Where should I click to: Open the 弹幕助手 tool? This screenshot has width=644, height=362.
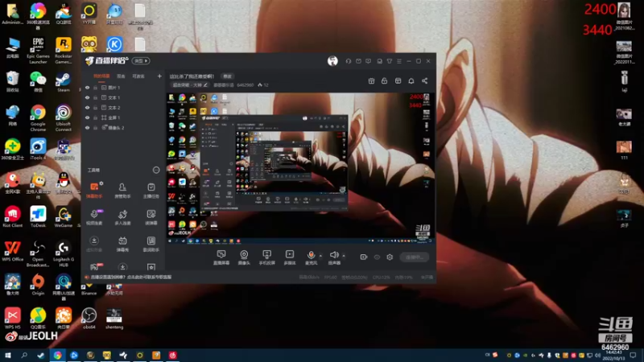pyautogui.click(x=94, y=190)
